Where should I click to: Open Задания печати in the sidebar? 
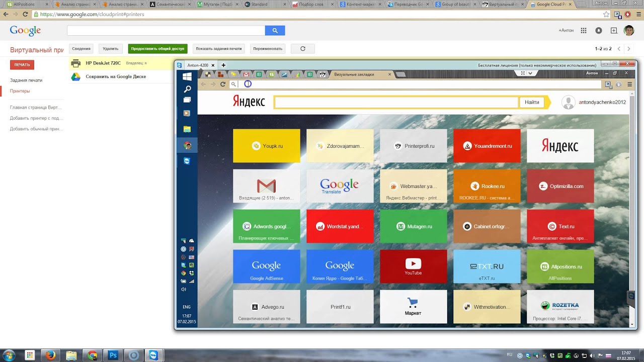coord(26,80)
